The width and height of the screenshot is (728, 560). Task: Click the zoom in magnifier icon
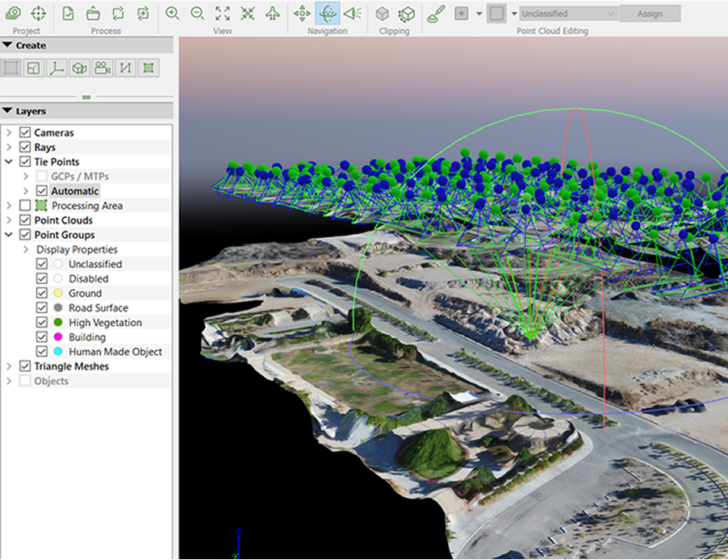point(172,14)
